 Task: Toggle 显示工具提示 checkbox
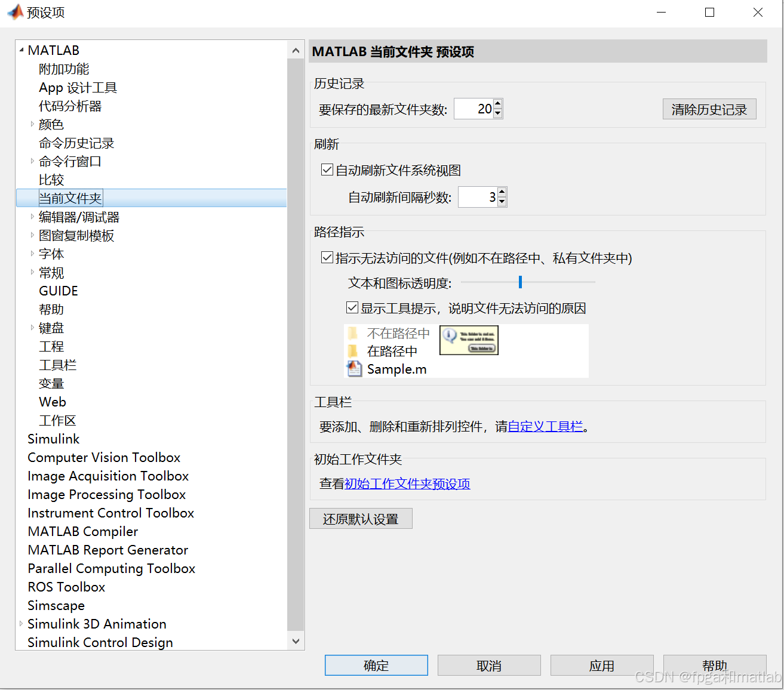tap(352, 308)
